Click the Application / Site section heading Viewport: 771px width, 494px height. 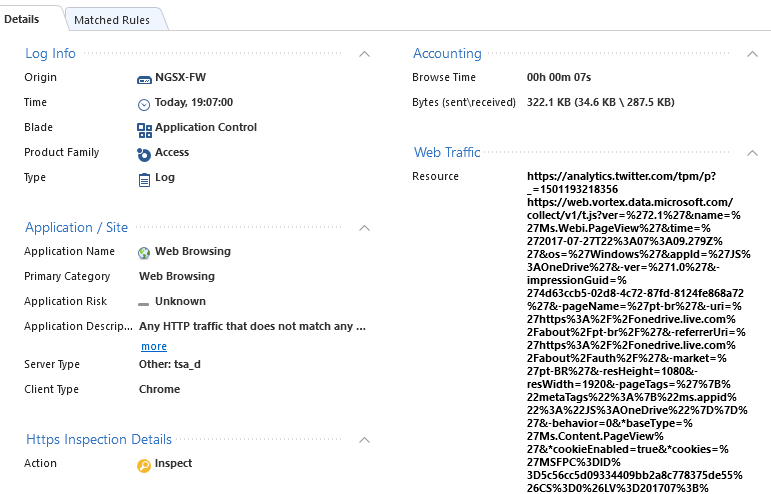pyautogui.click(x=76, y=227)
